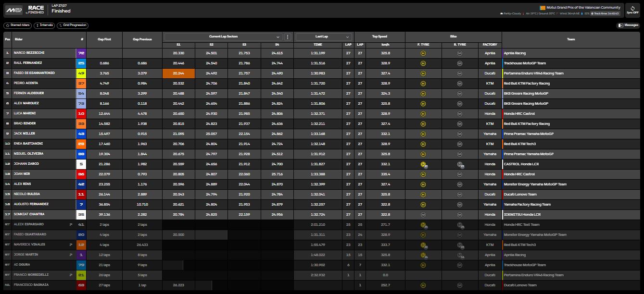Screen dimensions: 644x294
Task: Enable Grid Progression view
Action: pyautogui.click(x=72, y=25)
